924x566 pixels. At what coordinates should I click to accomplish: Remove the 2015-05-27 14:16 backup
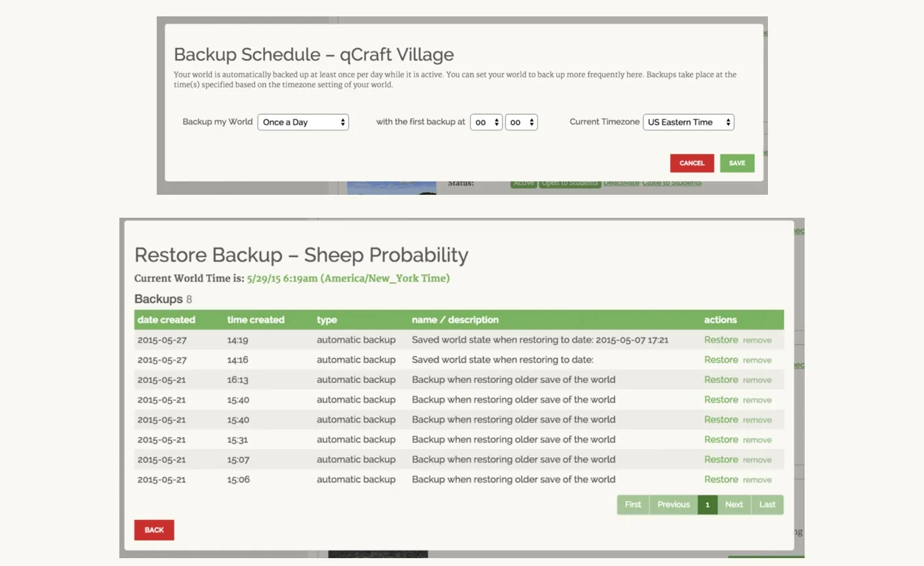click(757, 360)
